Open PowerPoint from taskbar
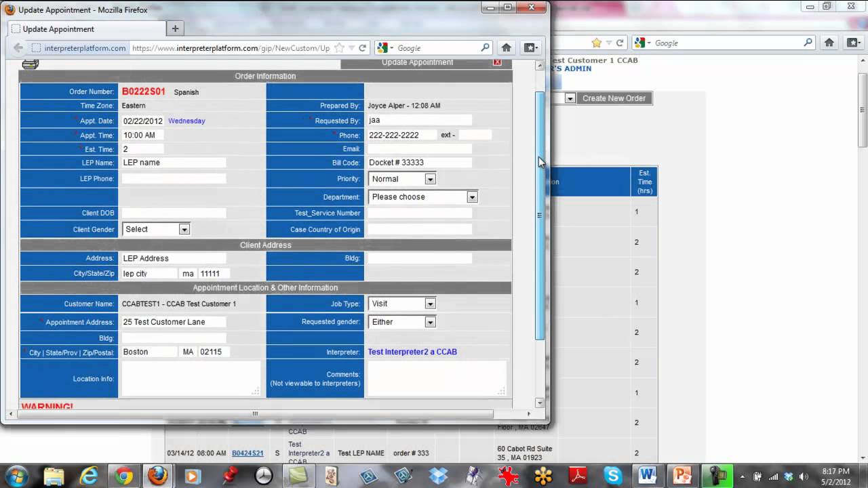Screen dimensions: 868x488 click(683, 476)
